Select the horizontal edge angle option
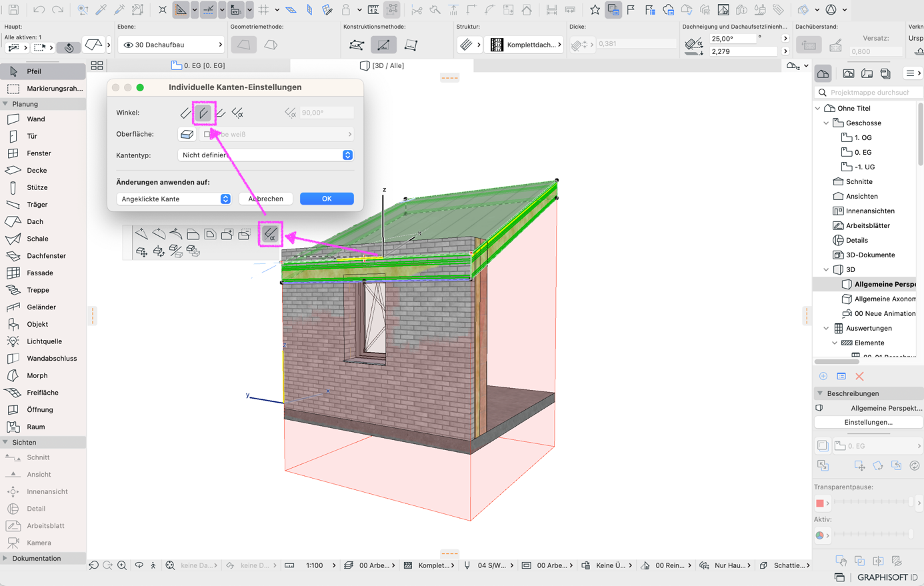This screenshot has height=586, width=924. tap(221, 113)
